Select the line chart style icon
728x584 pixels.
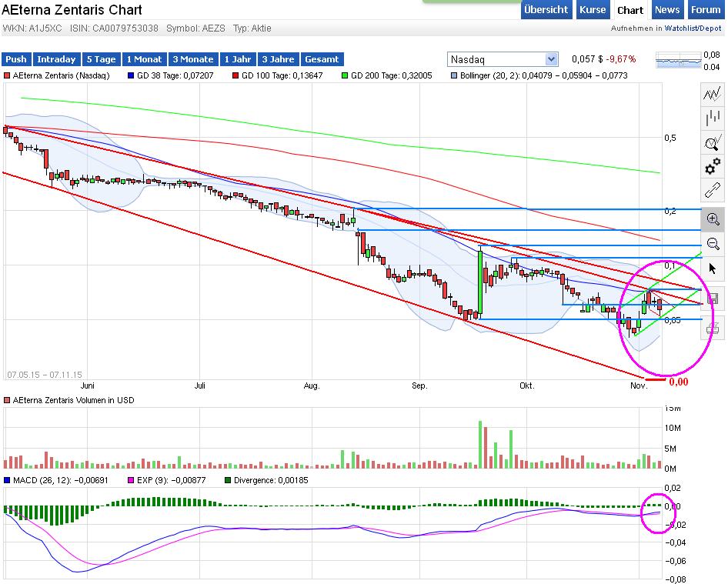713,95
